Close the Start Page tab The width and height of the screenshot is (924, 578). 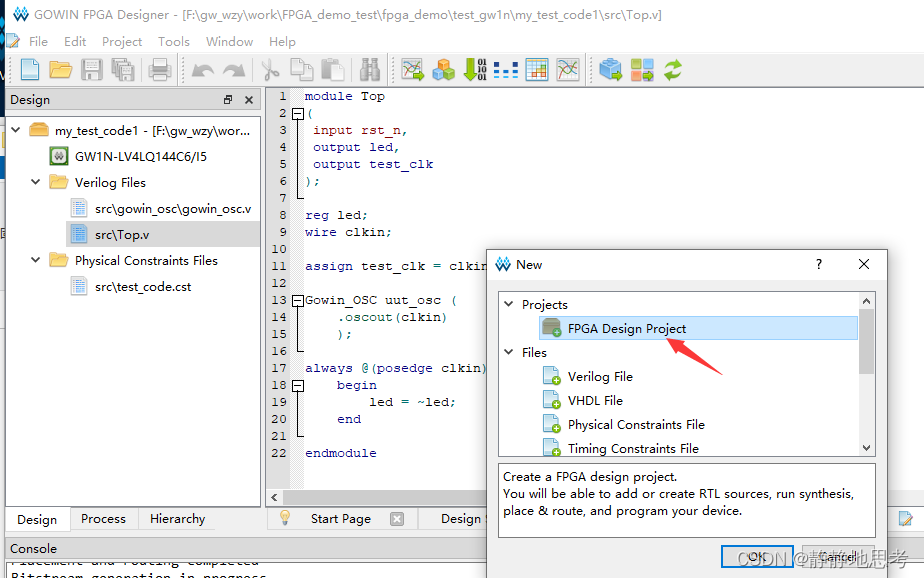click(397, 518)
